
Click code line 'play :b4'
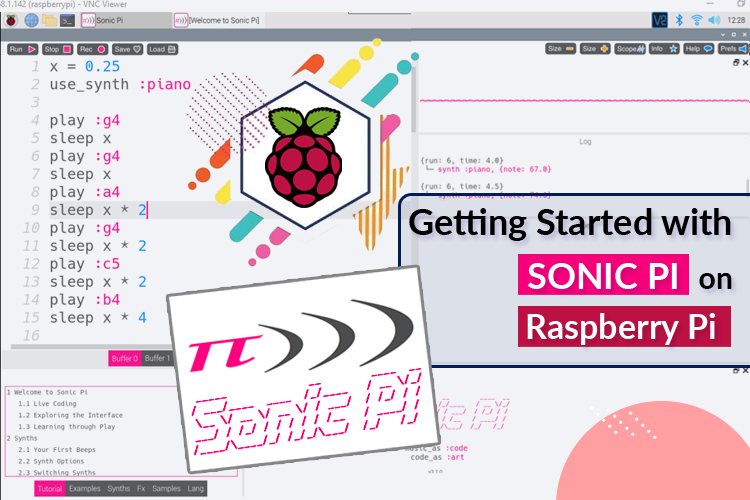(85, 300)
